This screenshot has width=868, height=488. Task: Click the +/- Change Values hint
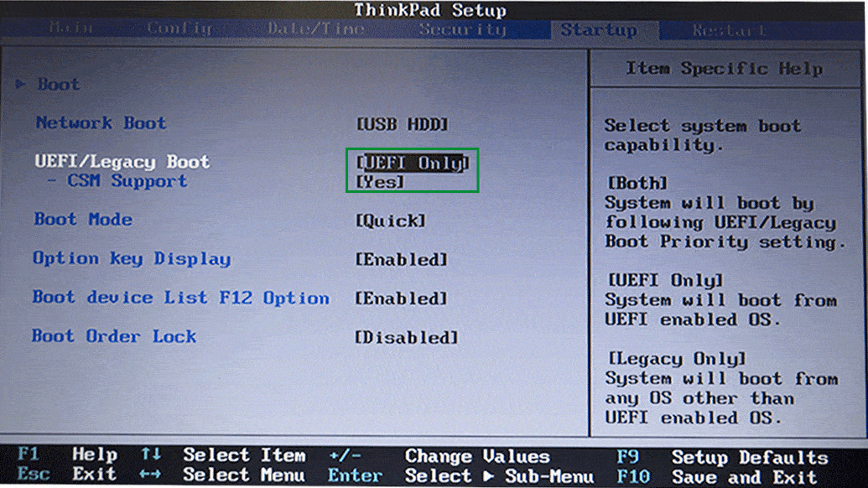439,456
